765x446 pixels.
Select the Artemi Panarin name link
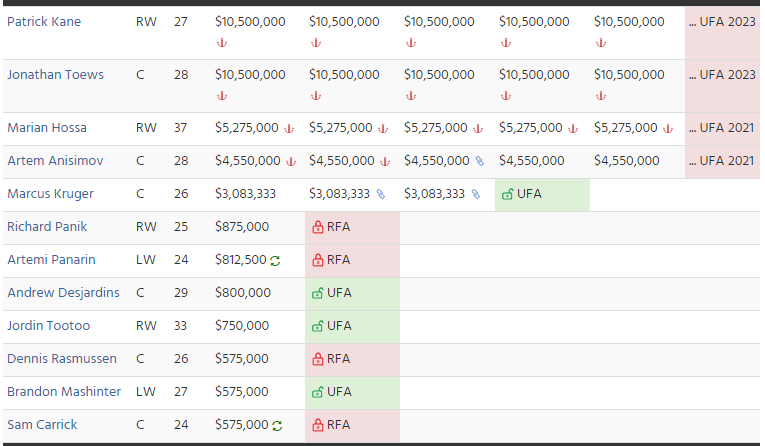(52, 260)
